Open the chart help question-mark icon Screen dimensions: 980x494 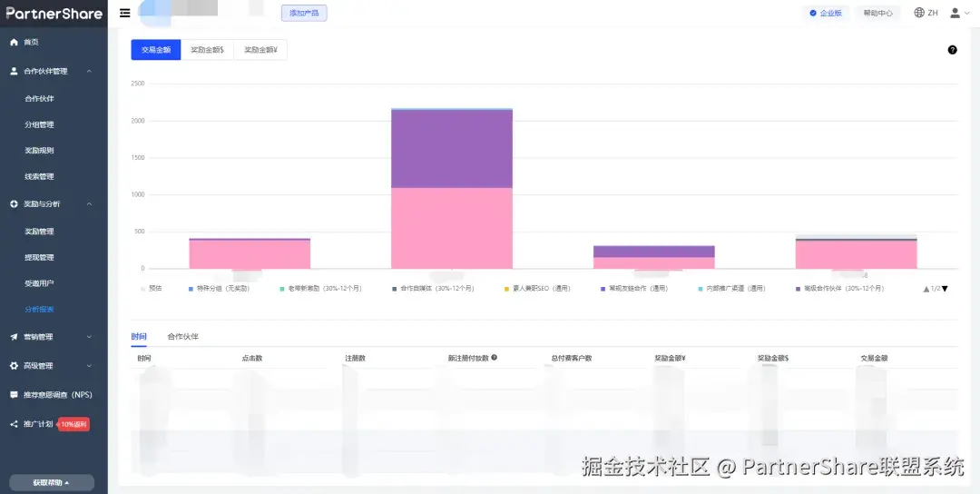click(952, 50)
